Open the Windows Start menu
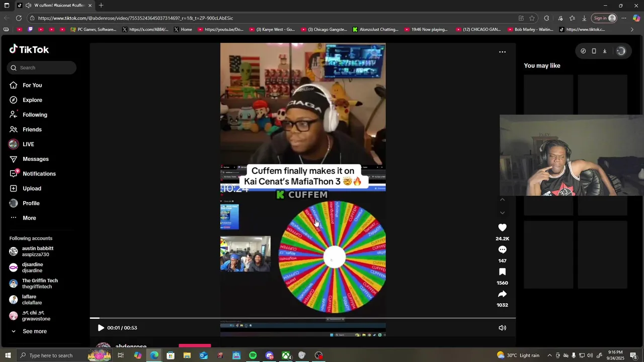The image size is (644, 362). tap(8, 355)
